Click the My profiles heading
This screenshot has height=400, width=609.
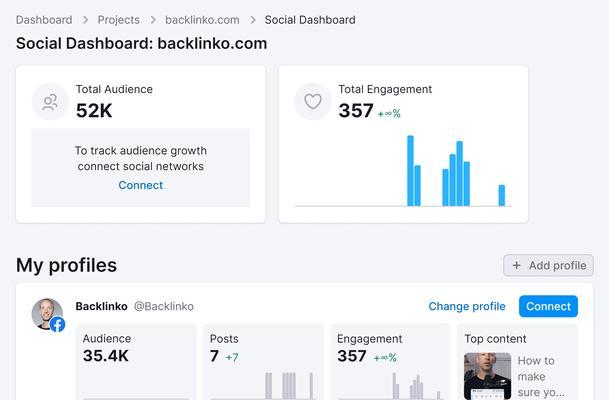click(x=66, y=266)
